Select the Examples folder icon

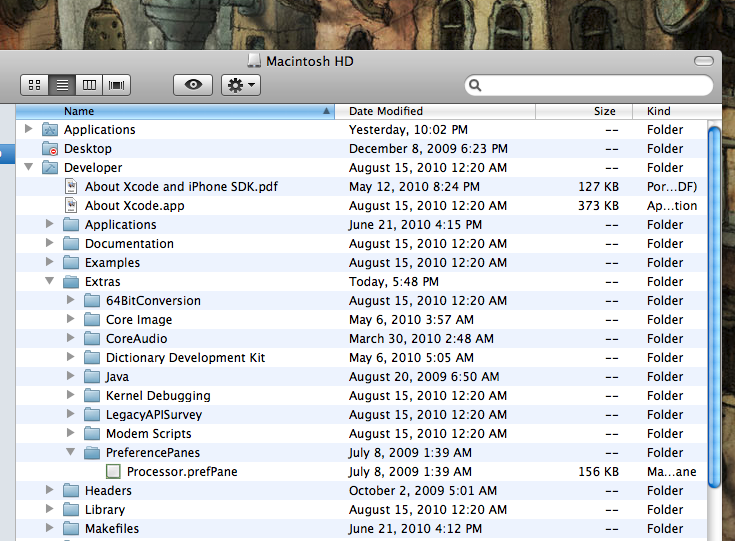(71, 263)
